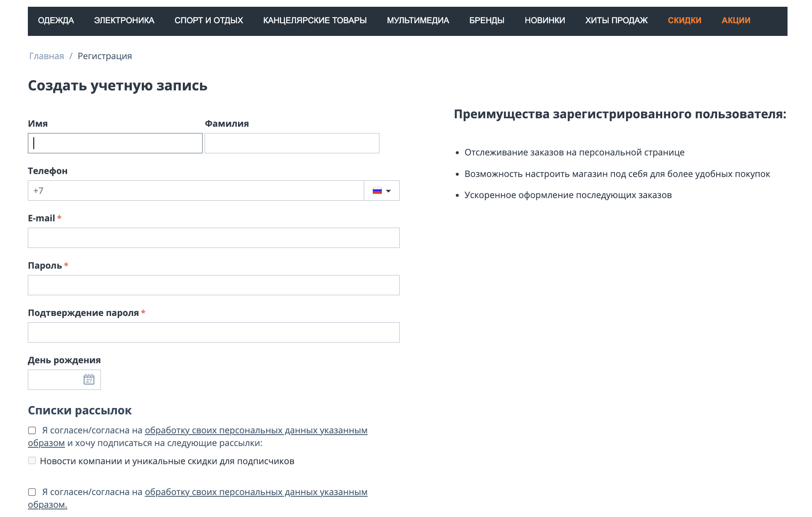
Task: Expand the phone country code dropdown arrow
Action: tap(388, 191)
